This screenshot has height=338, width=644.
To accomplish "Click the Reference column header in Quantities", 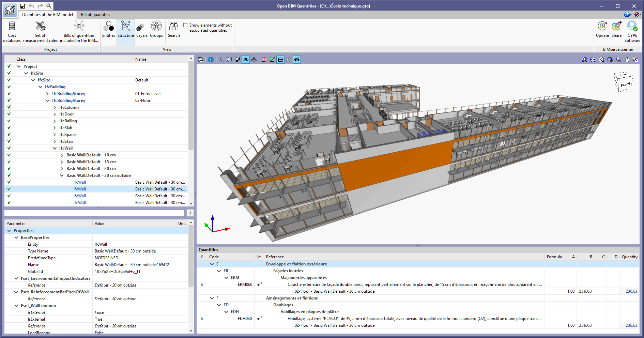I will pos(404,257).
